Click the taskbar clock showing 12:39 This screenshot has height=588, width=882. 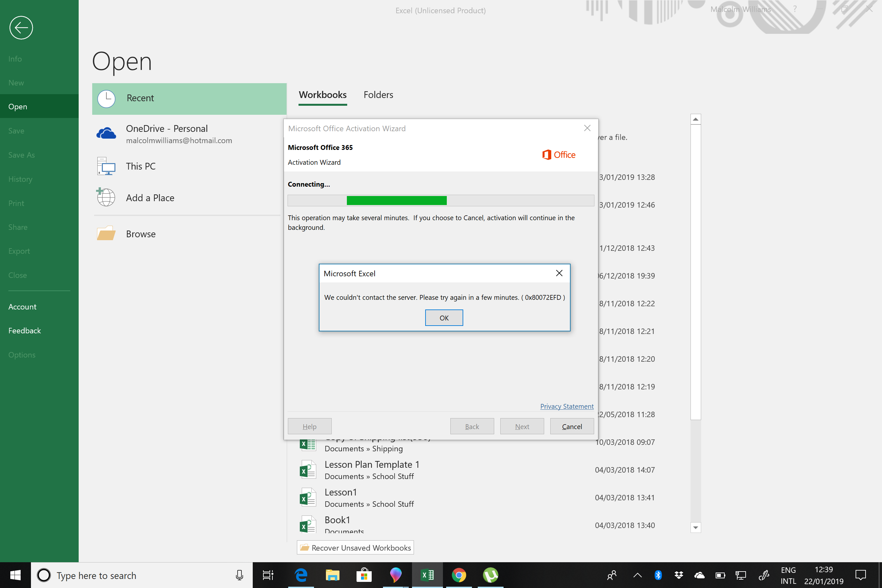[824, 575]
